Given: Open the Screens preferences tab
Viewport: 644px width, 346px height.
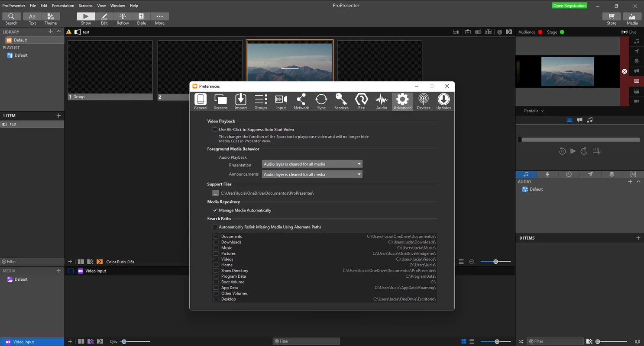Looking at the screenshot, I should point(220,102).
